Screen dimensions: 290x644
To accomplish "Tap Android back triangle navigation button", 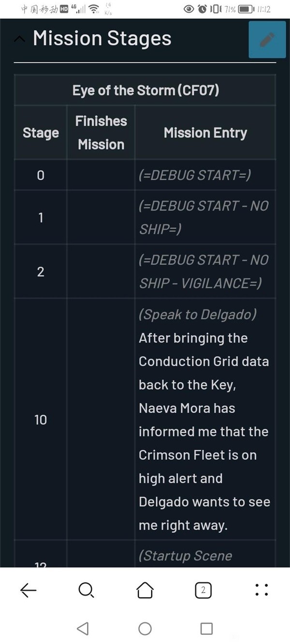I will [83, 628].
